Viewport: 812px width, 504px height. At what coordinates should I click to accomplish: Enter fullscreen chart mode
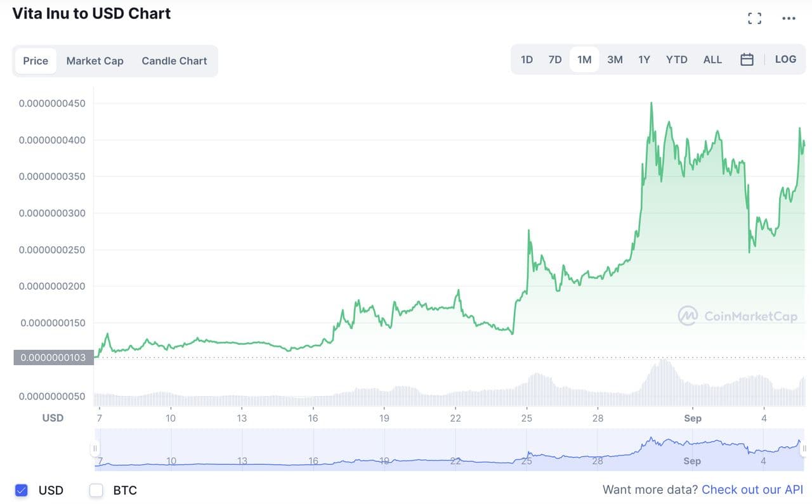pos(754,18)
